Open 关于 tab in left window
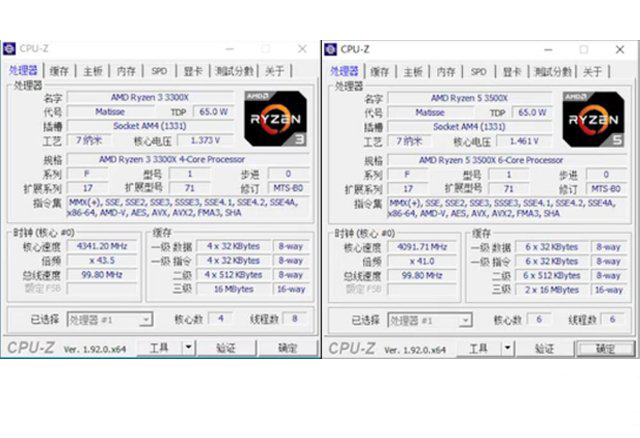 [x=275, y=71]
